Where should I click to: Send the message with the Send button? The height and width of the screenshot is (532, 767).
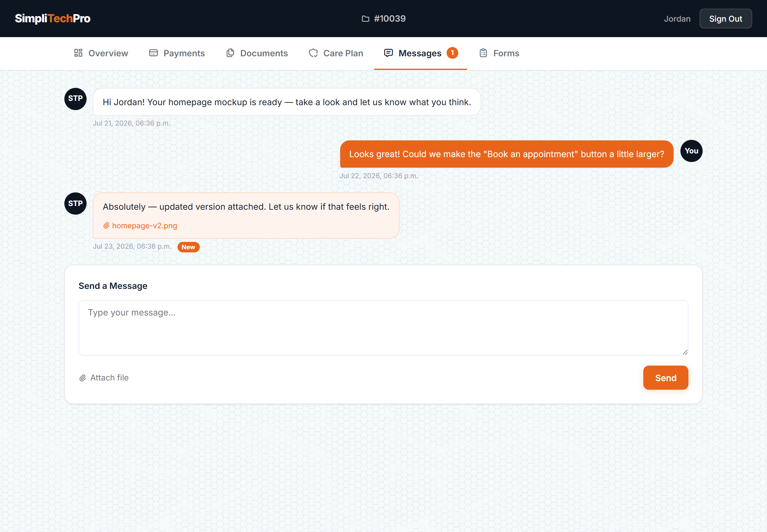pyautogui.click(x=666, y=378)
